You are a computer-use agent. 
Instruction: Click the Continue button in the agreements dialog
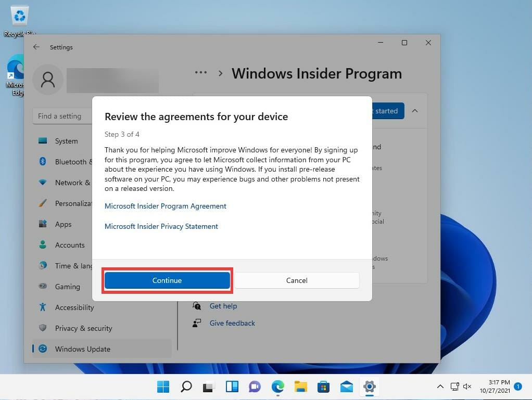[167, 280]
